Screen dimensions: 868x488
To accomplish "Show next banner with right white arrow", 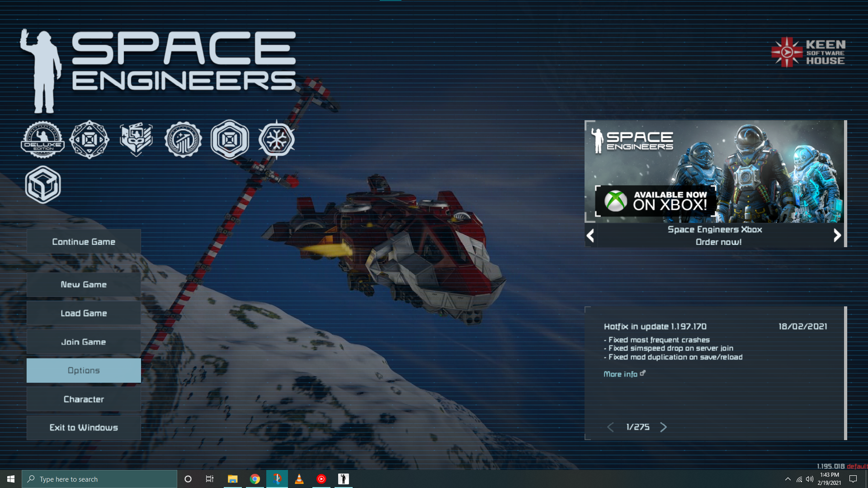I will 837,235.
